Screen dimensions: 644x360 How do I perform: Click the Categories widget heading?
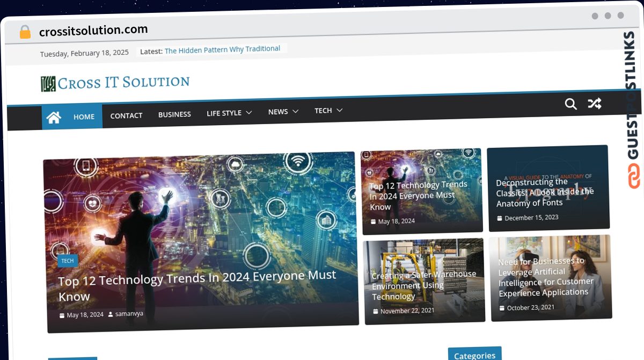point(474,355)
